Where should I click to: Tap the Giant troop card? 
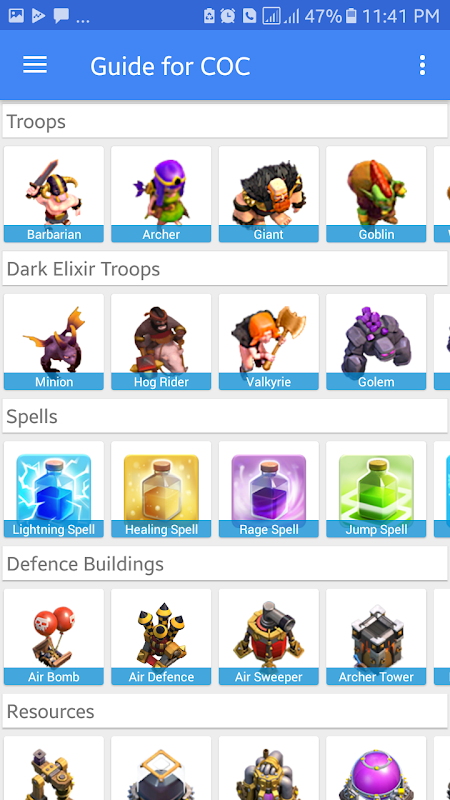pyautogui.click(x=269, y=194)
